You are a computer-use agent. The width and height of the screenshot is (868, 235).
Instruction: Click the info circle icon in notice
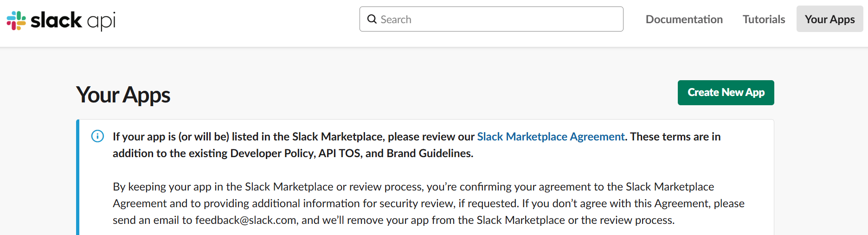(97, 136)
